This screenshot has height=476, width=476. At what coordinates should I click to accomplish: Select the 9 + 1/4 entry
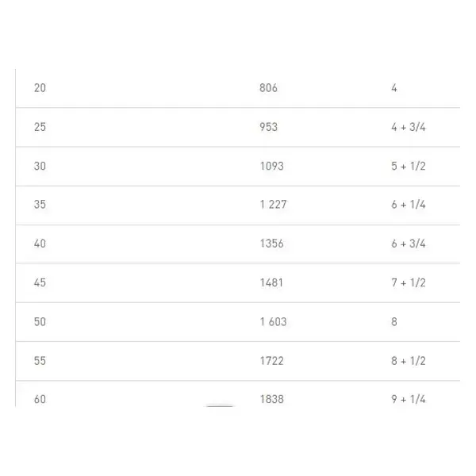coord(409,399)
